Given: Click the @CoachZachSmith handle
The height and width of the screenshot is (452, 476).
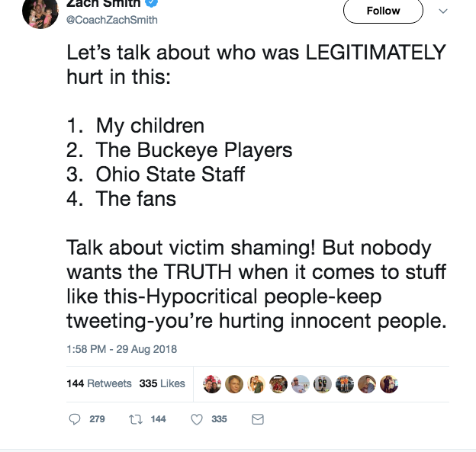Looking at the screenshot, I should pos(113,20).
